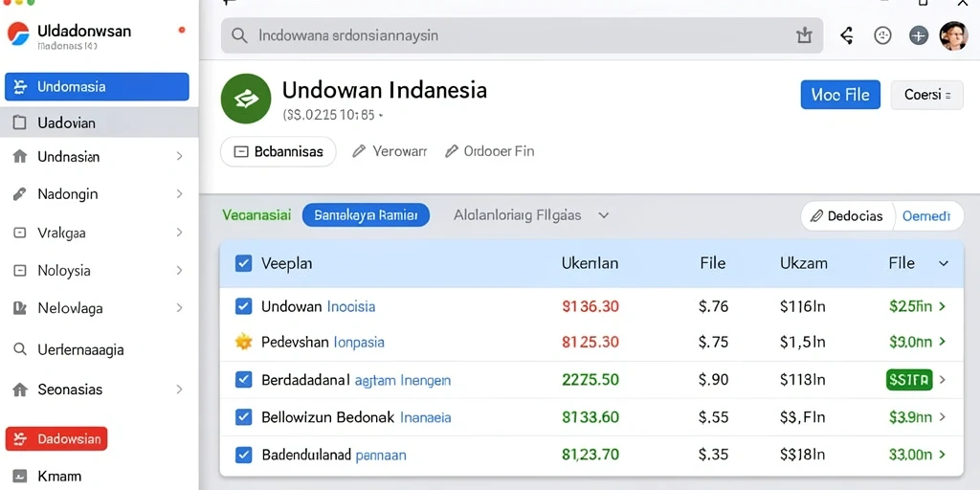The width and height of the screenshot is (980, 490).
Task: Open the user profile avatar
Action: [954, 35]
